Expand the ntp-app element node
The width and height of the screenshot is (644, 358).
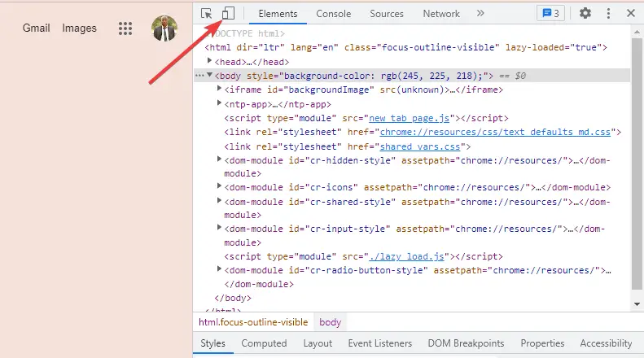pos(219,103)
